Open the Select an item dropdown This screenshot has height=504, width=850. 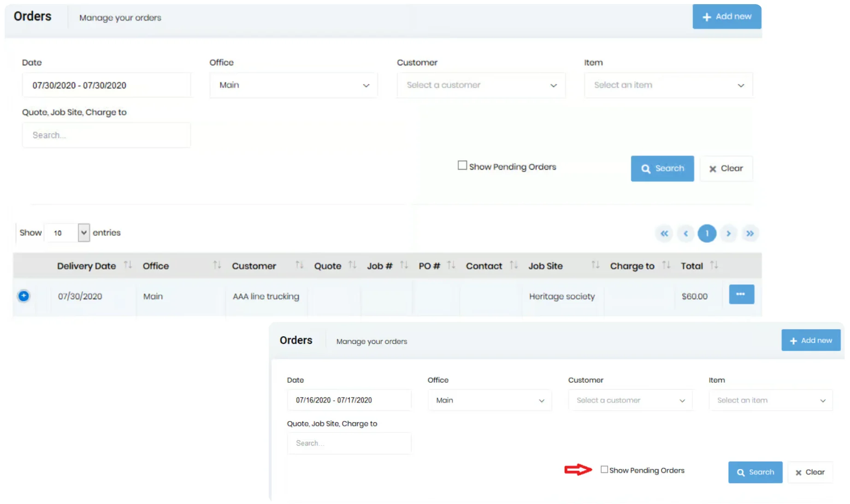(x=668, y=85)
